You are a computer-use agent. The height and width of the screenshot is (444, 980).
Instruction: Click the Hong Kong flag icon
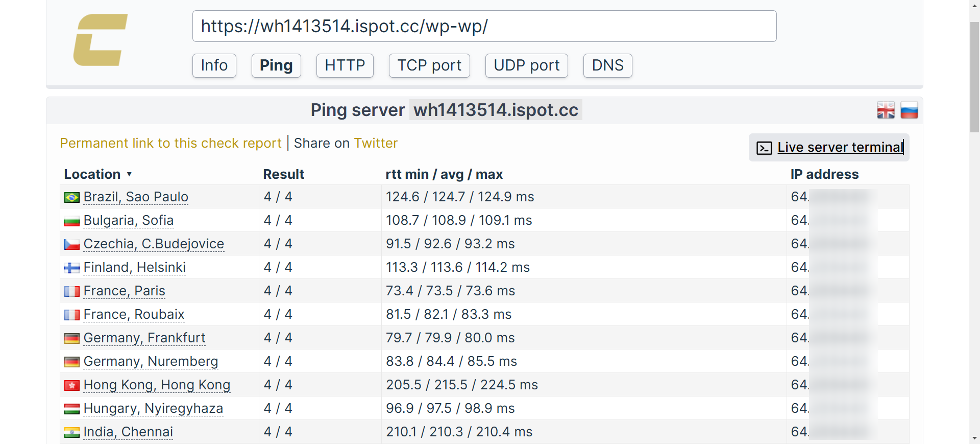click(71, 385)
